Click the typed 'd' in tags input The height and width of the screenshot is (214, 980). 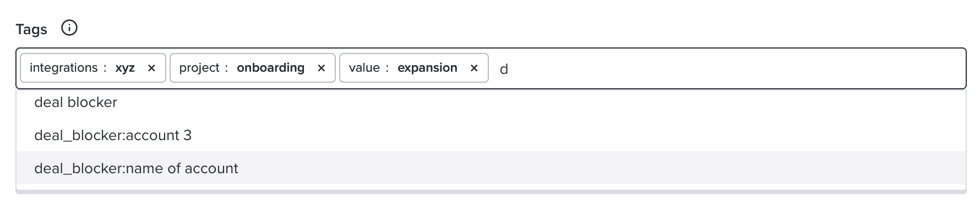click(504, 69)
